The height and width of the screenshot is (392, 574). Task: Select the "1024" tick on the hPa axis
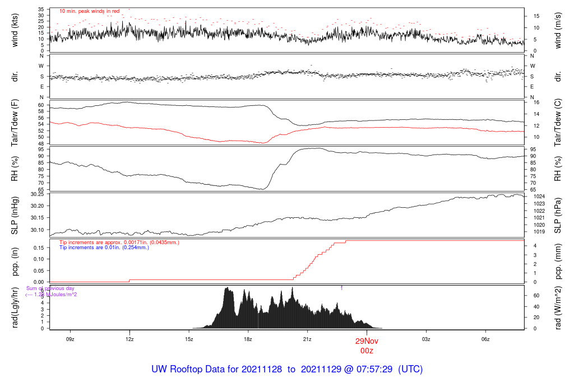coord(539,197)
